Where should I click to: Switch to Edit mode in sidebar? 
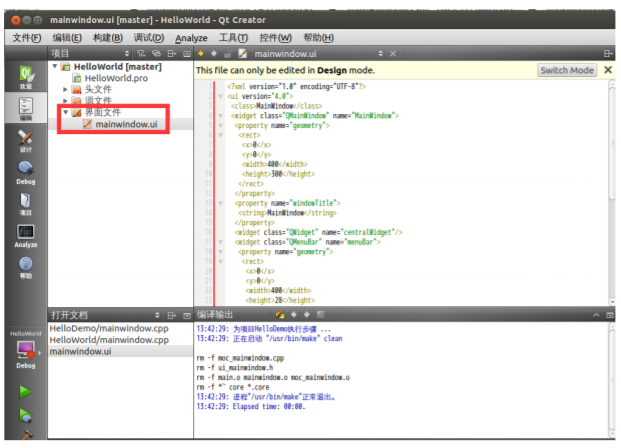coord(25,108)
